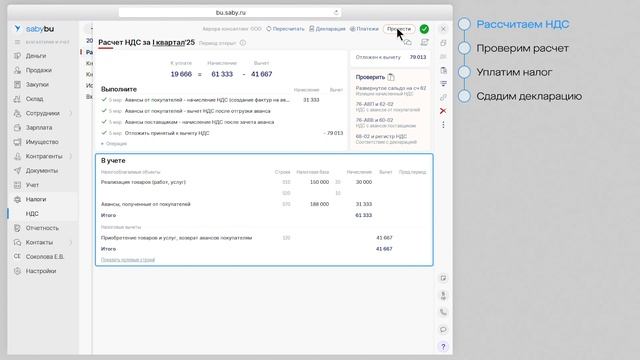Open Отчетность via its icon
This screenshot has width=640, height=360.
click(17, 228)
